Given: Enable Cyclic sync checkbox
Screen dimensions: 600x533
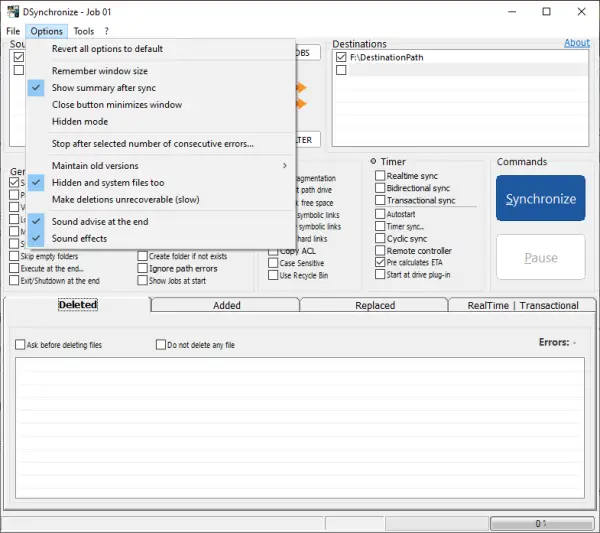Looking at the screenshot, I should [x=380, y=238].
